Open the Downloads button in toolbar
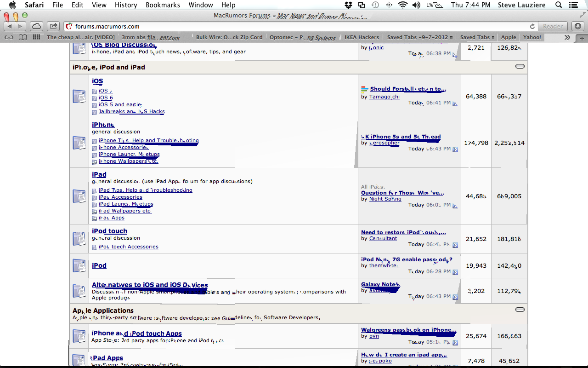588x368 pixels. tap(578, 26)
